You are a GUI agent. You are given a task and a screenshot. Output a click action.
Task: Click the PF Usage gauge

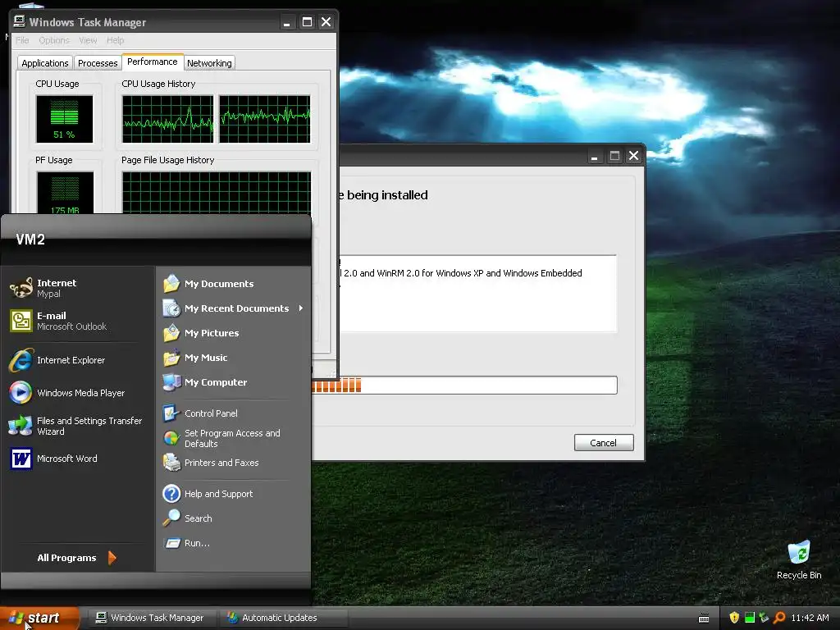pos(65,193)
